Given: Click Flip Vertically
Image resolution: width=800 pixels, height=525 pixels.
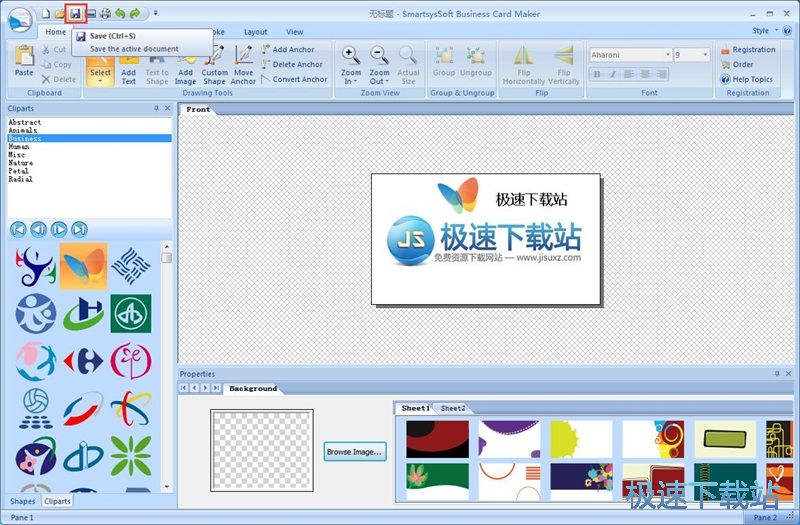Looking at the screenshot, I should pos(564,65).
